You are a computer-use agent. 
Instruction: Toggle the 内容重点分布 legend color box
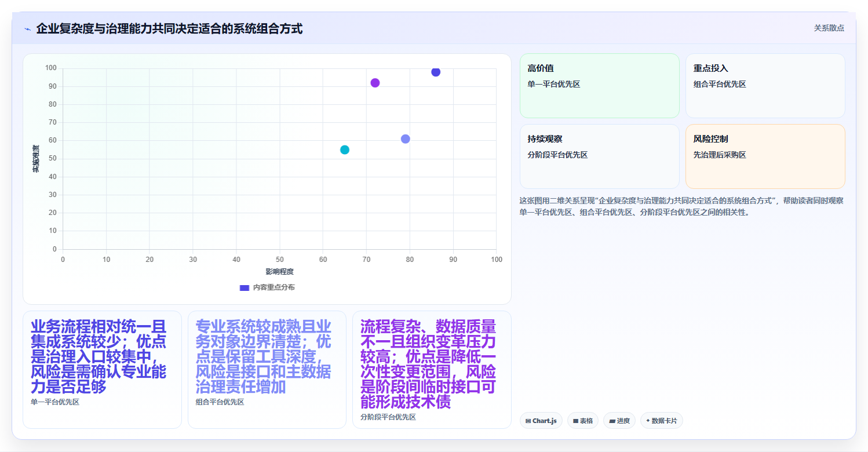point(245,287)
